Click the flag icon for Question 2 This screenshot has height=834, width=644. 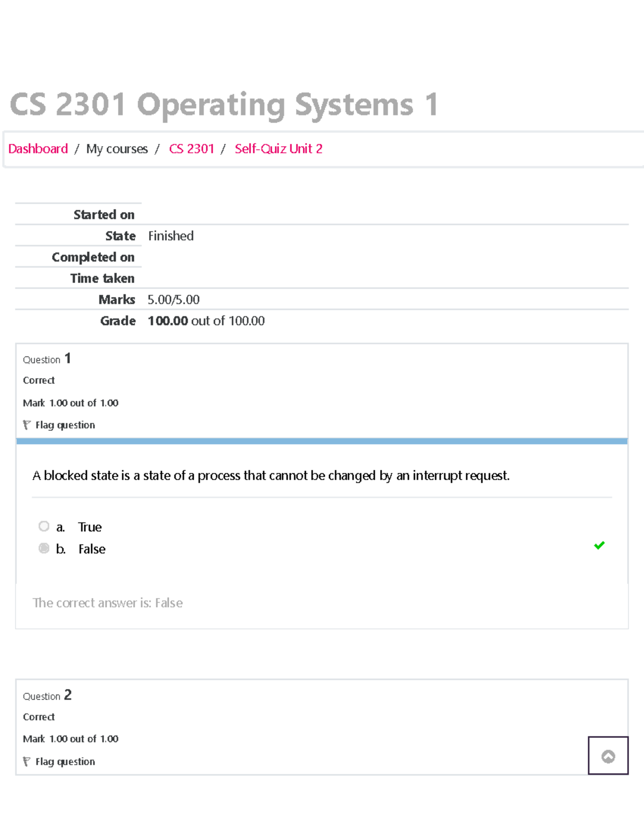tap(26, 761)
